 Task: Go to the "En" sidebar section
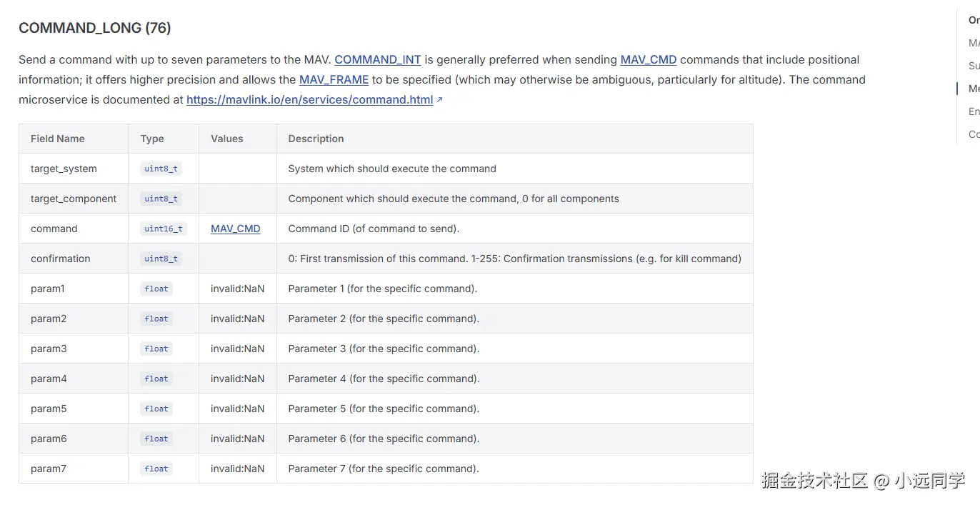[974, 111]
